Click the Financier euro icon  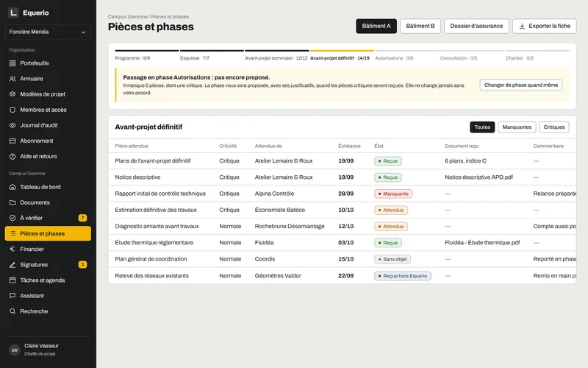[x=12, y=249]
